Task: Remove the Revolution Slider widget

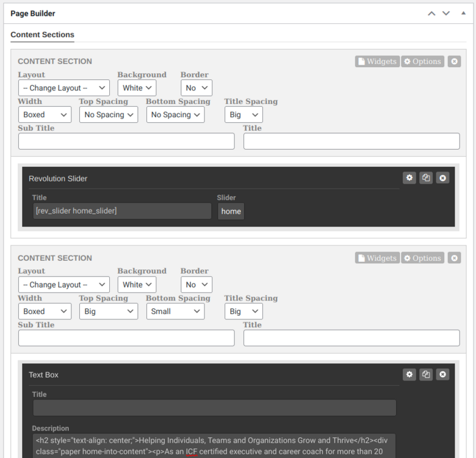Action: pos(443,178)
